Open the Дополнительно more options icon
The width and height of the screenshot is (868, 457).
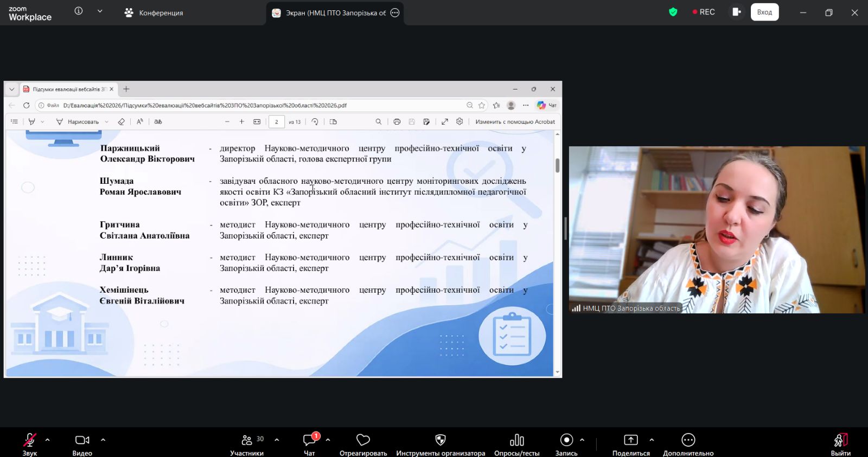688,440
